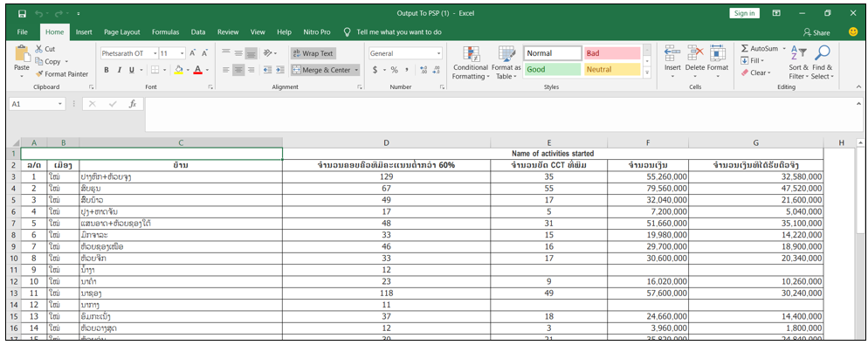Viewport: 868px width, 345px height.
Task: Open Find & Select
Action: pyautogui.click(x=823, y=63)
